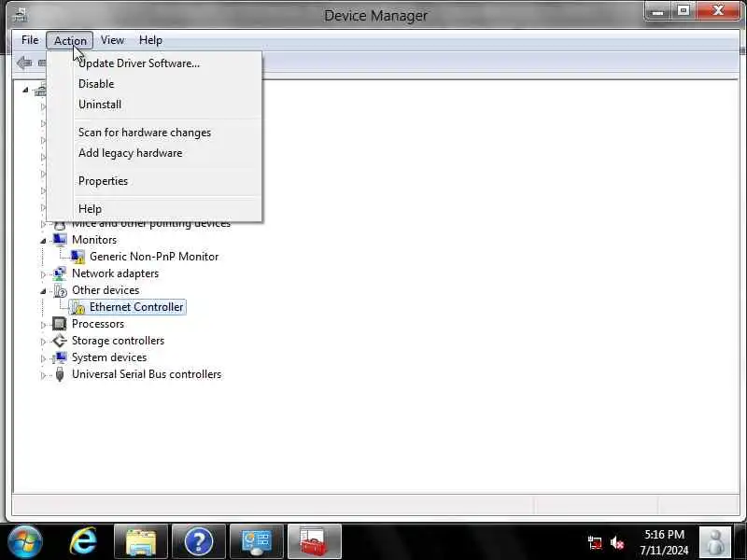The width and height of the screenshot is (747, 560).
Task: Click the Other devices question-mark icon
Action: pos(60,290)
